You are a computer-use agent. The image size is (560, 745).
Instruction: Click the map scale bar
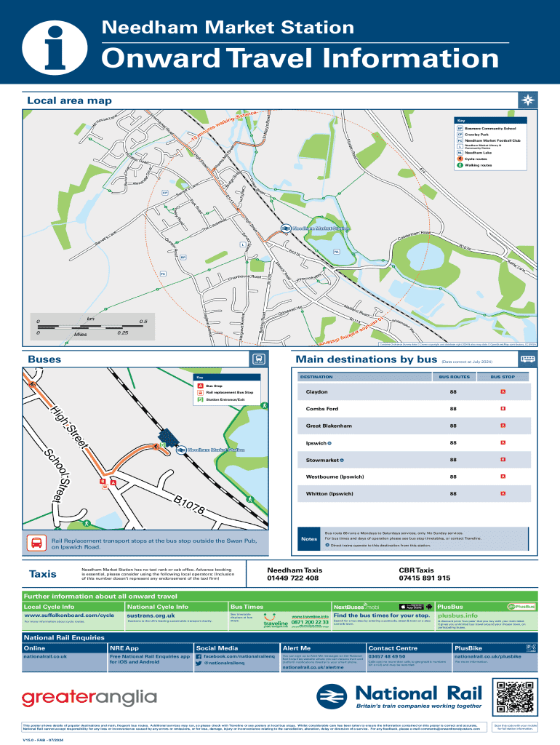pos(91,327)
